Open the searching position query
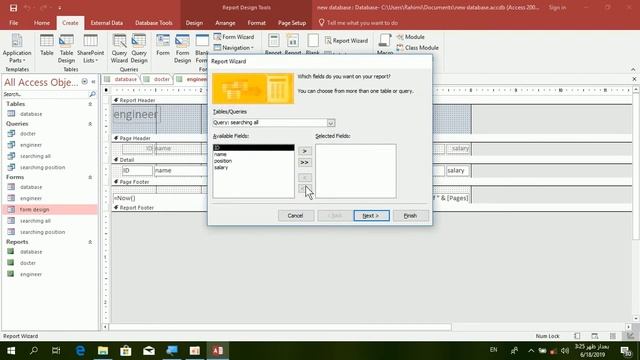 click(x=42, y=167)
